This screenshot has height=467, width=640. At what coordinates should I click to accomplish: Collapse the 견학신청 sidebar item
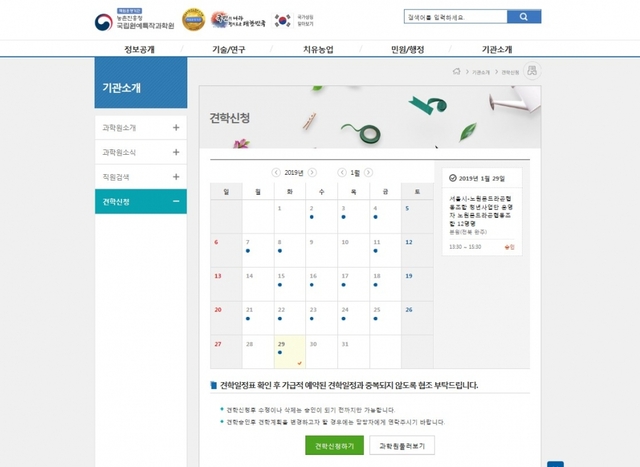tap(176, 201)
